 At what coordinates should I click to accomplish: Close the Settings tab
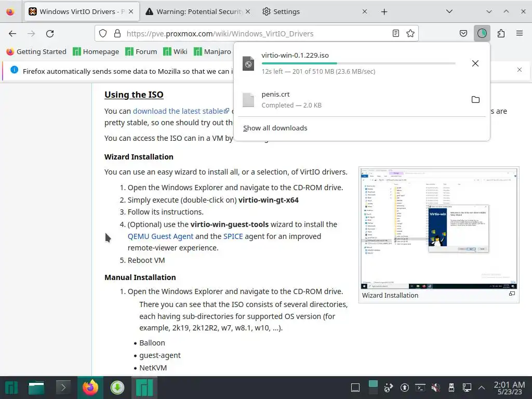[x=364, y=11]
